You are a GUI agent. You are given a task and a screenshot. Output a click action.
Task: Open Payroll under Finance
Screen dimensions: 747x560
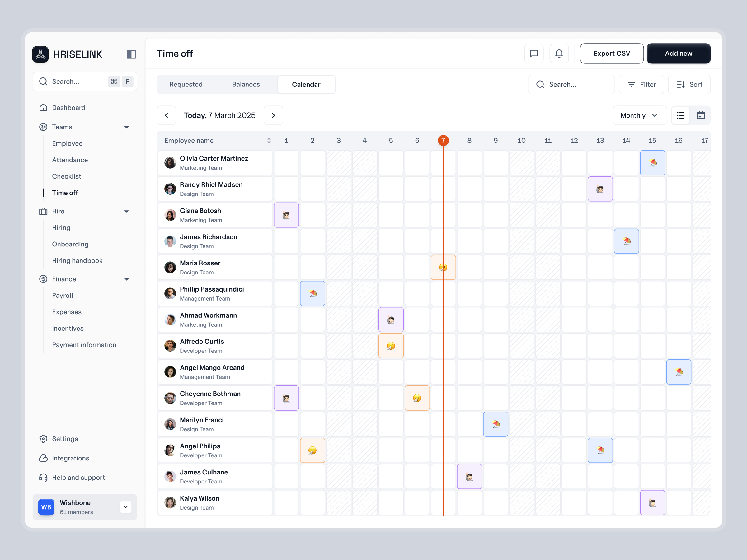point(63,296)
